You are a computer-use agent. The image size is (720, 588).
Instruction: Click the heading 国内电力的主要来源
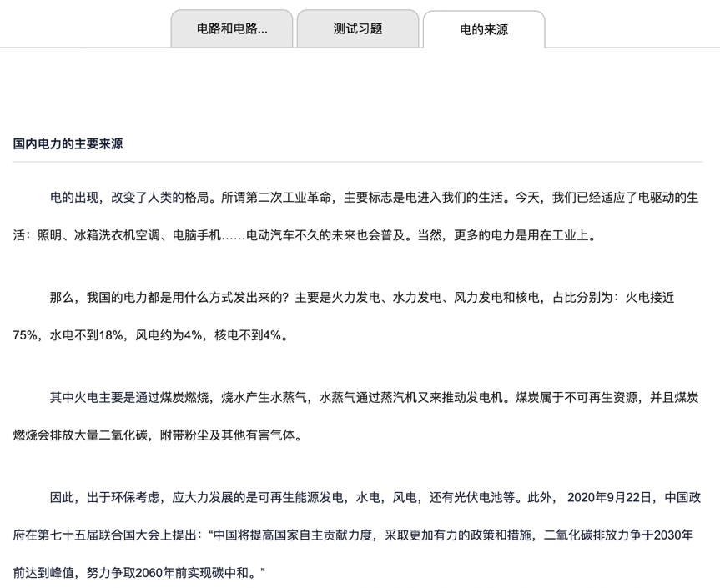click(x=68, y=144)
